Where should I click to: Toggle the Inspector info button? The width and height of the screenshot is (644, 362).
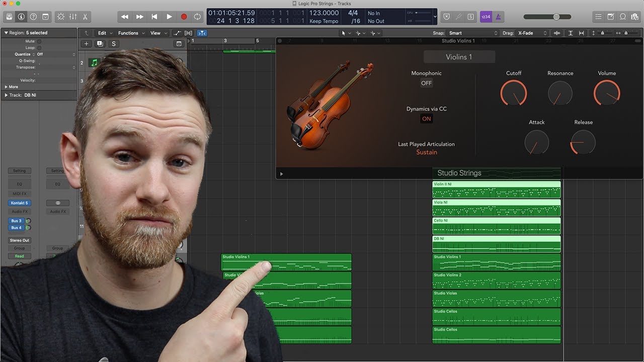[x=21, y=17]
